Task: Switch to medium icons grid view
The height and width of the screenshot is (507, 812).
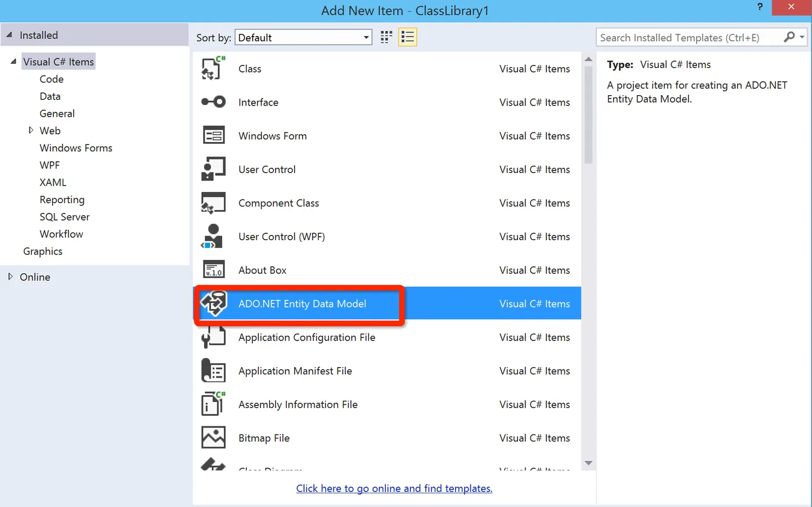Action: 386,38
